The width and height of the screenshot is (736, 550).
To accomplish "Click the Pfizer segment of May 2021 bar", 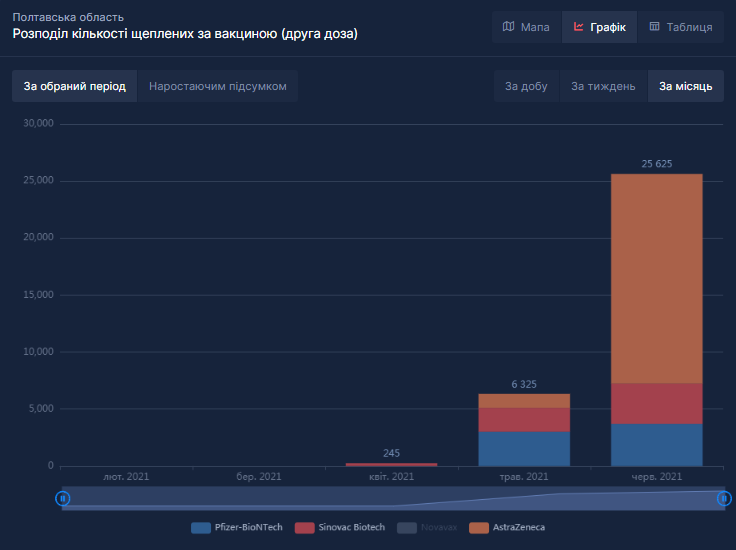I will [x=524, y=448].
